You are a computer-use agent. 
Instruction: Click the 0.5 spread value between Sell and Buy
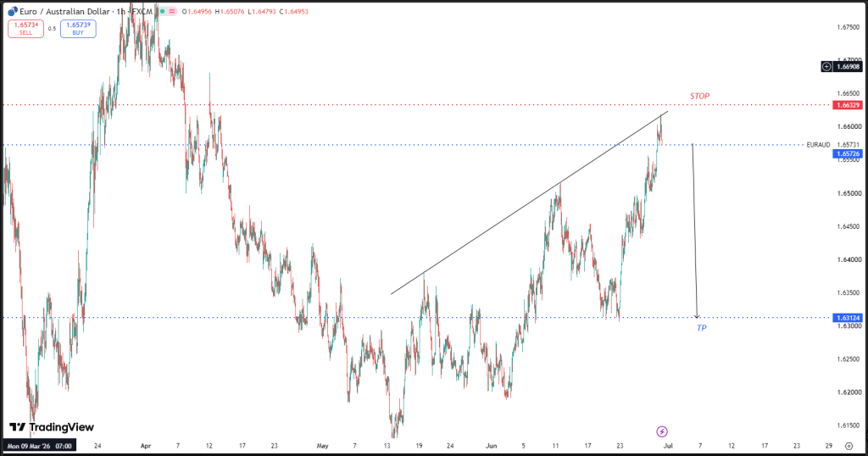(x=52, y=29)
